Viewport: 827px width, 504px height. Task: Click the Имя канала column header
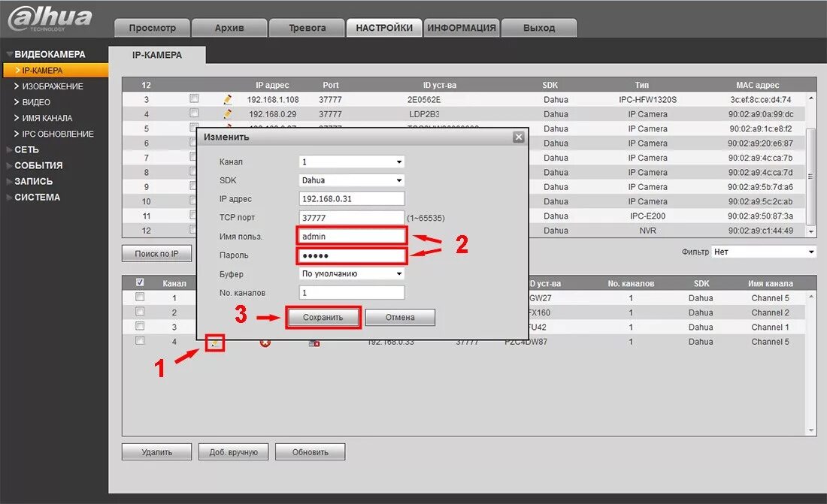[770, 283]
